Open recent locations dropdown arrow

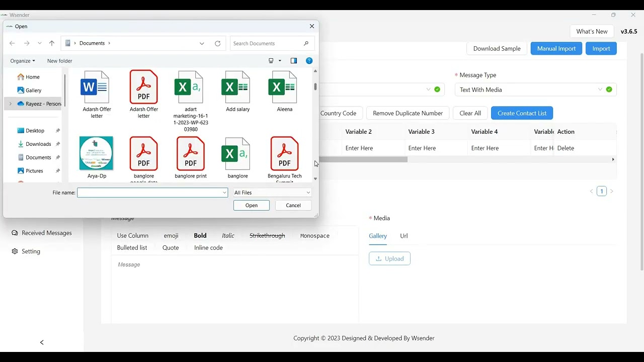click(x=40, y=43)
